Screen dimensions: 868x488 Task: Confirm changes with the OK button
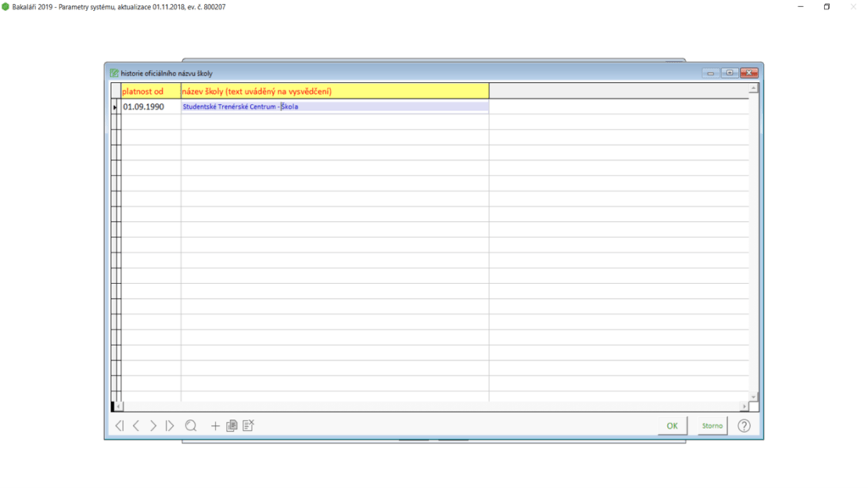coord(672,426)
